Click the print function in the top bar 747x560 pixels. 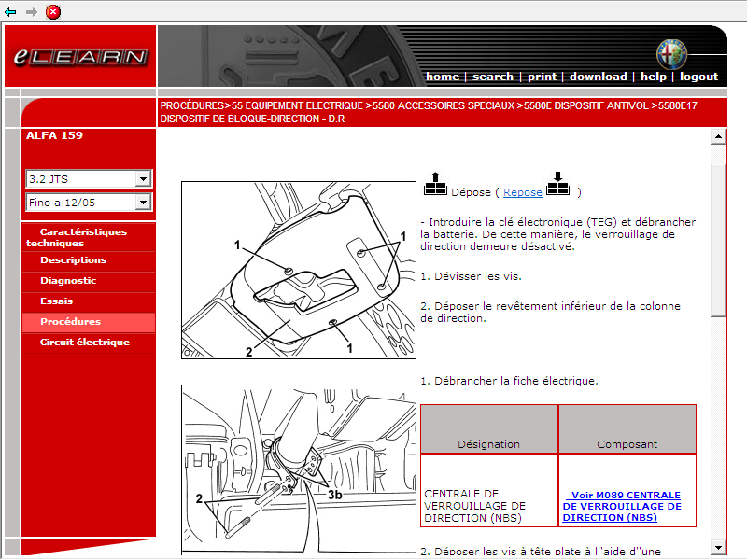coord(542,77)
